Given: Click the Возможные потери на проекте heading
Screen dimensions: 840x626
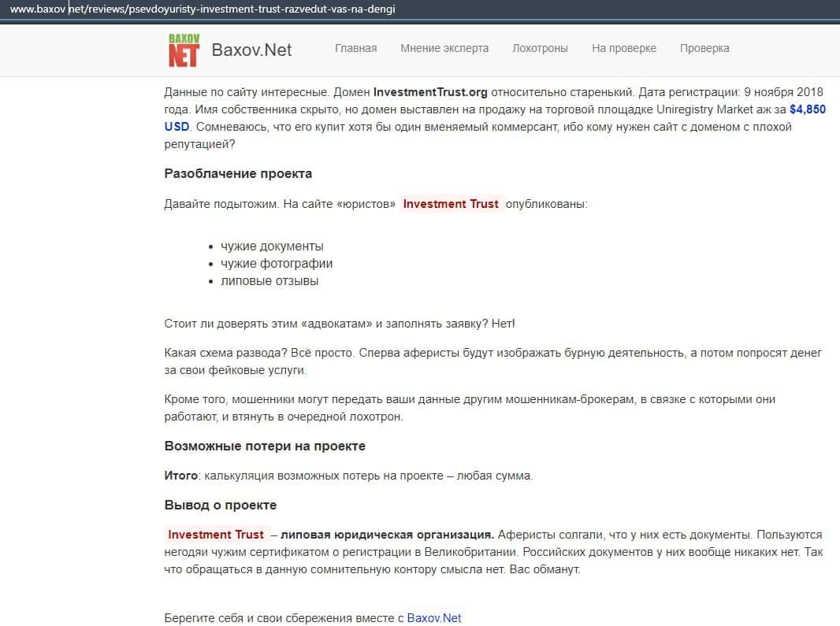Looking at the screenshot, I should 265,446.
